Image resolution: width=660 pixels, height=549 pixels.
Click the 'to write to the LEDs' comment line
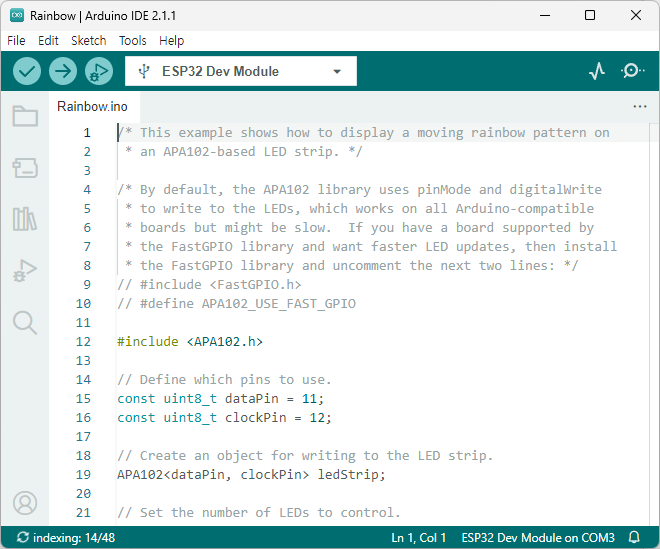pyautogui.click(x=359, y=208)
